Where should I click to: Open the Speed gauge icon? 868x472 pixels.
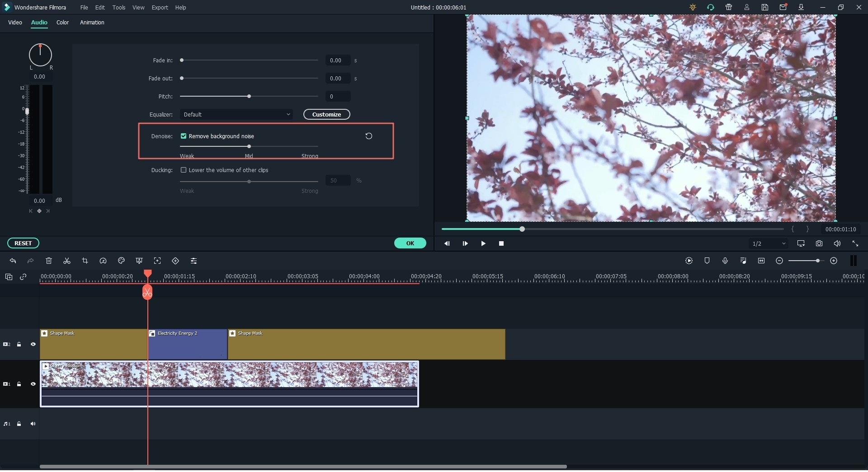(x=103, y=262)
